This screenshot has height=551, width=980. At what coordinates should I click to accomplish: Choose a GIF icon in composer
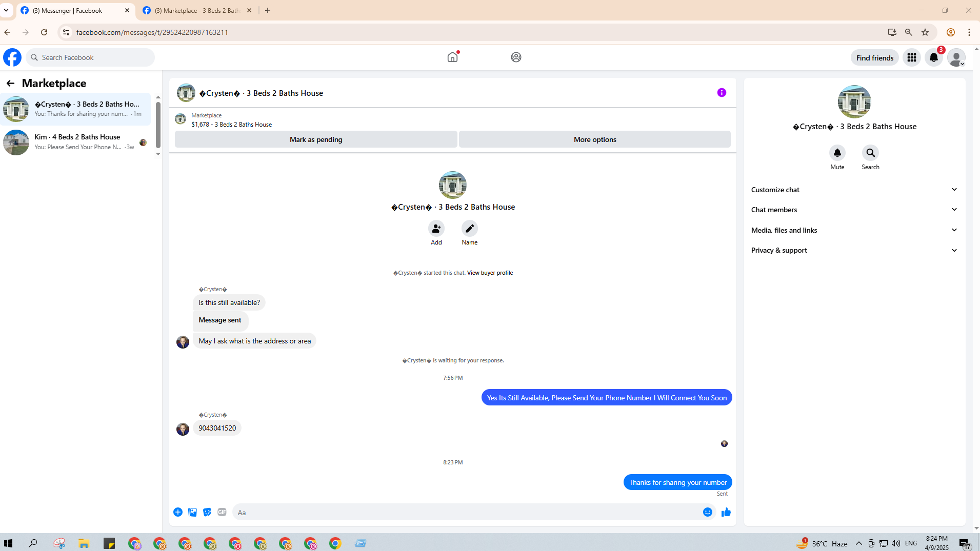(x=222, y=512)
